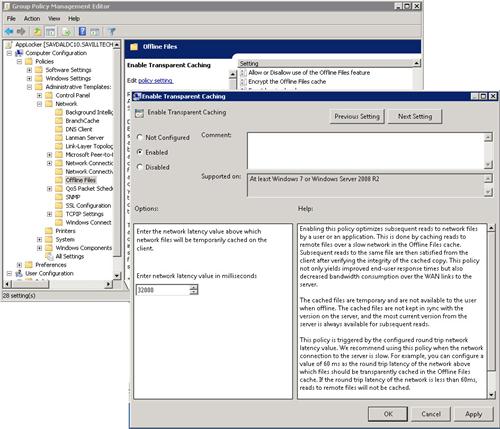Collapse the Network tree node
Screen dimensions: 500x429
point(39,104)
